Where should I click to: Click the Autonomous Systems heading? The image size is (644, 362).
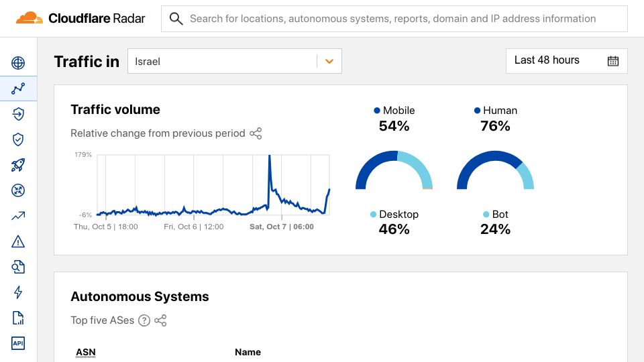(140, 296)
